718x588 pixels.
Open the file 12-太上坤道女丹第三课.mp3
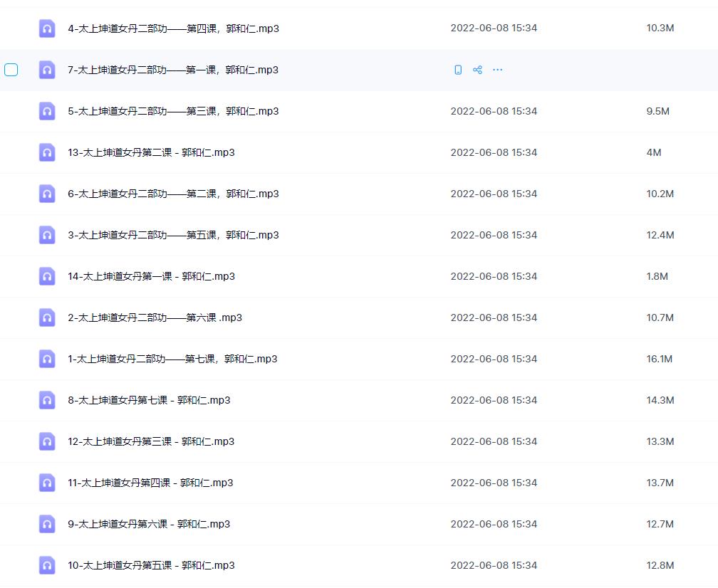click(151, 441)
